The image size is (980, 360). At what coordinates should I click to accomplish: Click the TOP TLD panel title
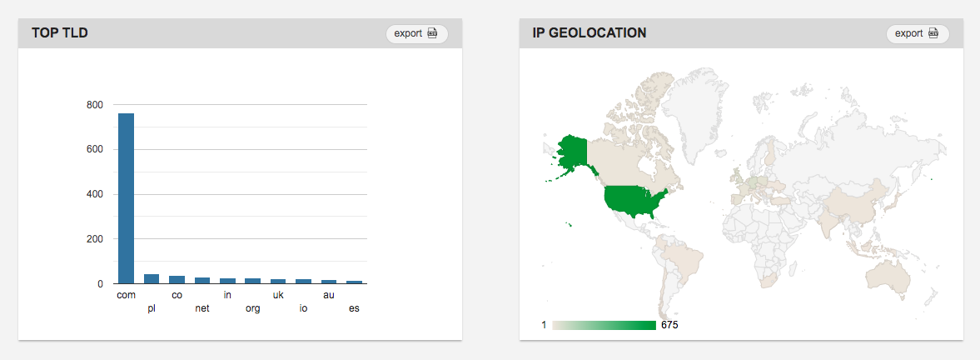(59, 33)
